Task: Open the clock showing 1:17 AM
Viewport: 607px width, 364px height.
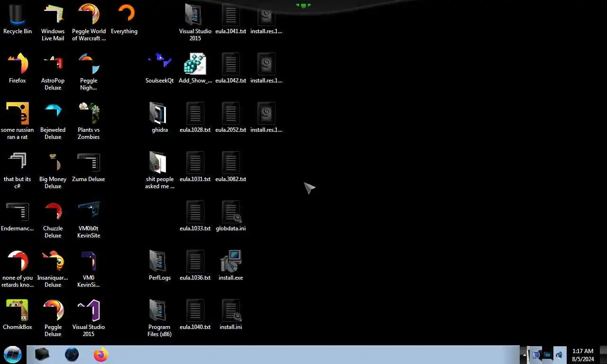Action: (x=583, y=355)
